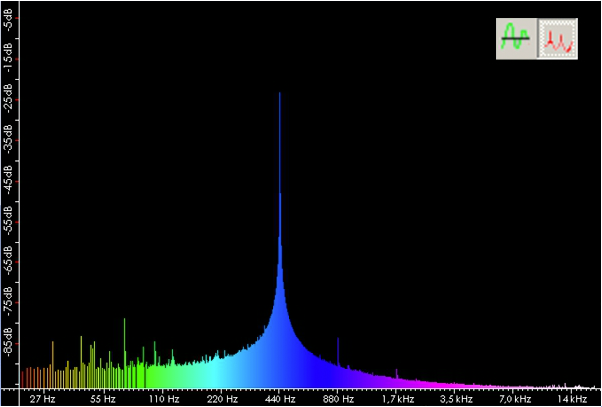Click the 1,7 kHz axis label
Viewport: 602px width, 407px height.
point(396,399)
